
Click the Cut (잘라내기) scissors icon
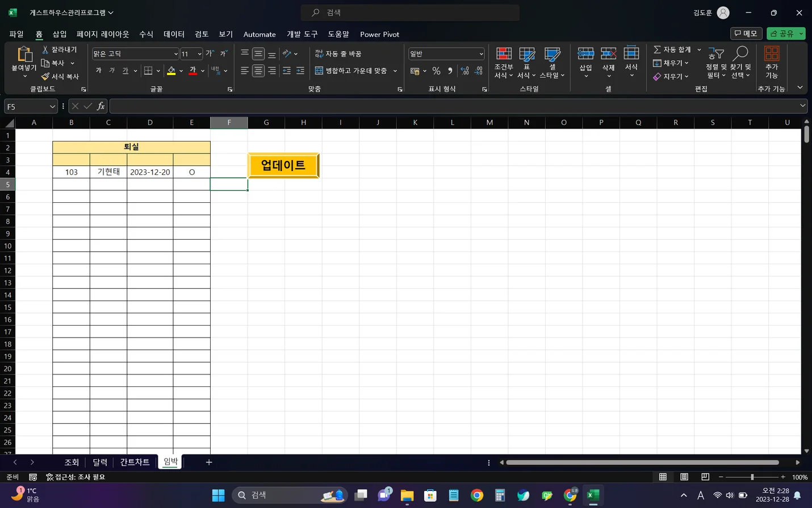(x=45, y=50)
